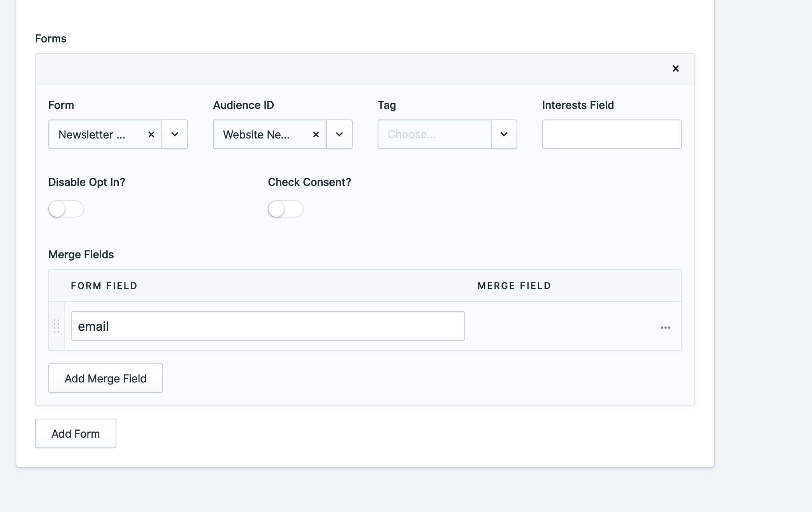Image resolution: width=812 pixels, height=512 pixels.
Task: Expand the Form dropdown arrow
Action: [175, 134]
